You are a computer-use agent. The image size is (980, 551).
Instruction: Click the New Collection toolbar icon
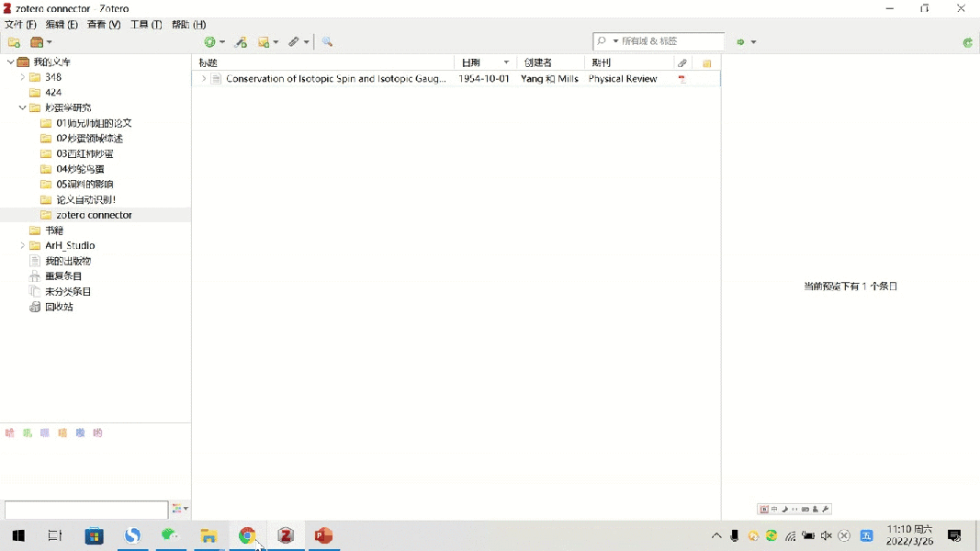coord(14,42)
